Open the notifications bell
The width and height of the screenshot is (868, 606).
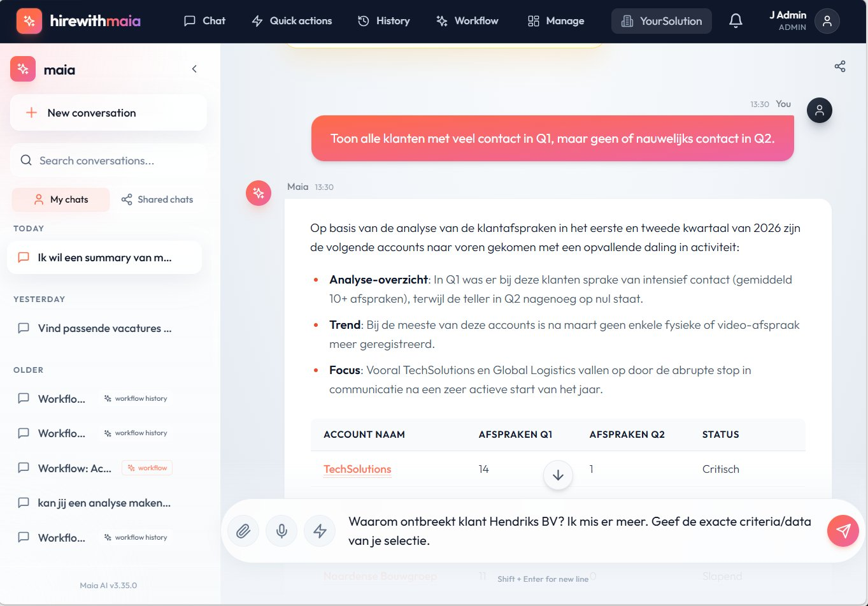[x=736, y=21]
